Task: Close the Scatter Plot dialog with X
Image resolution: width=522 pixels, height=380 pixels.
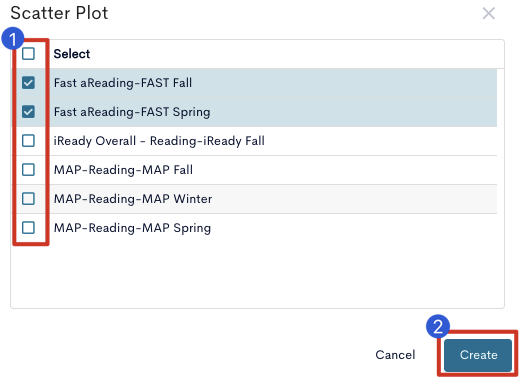Action: tap(488, 14)
